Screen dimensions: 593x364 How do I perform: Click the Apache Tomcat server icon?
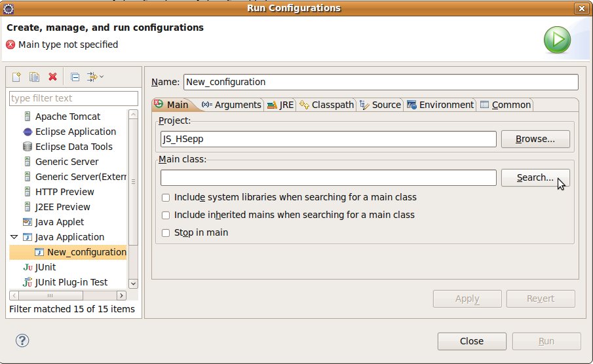(28, 117)
